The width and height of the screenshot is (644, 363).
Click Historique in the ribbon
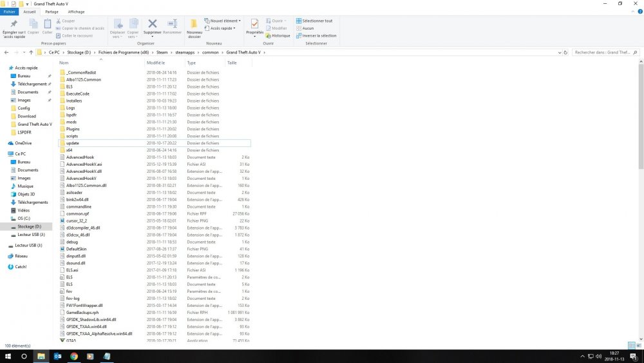[278, 35]
